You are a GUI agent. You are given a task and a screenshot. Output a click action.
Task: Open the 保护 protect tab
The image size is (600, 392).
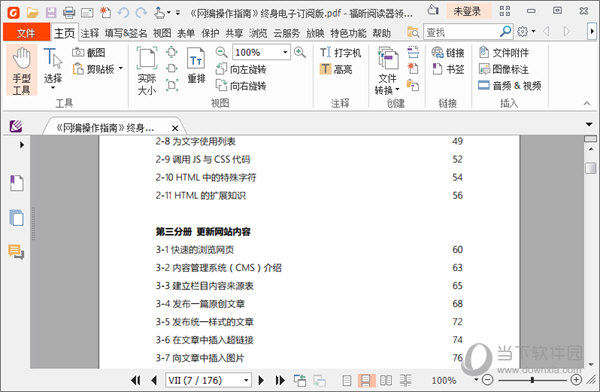210,33
